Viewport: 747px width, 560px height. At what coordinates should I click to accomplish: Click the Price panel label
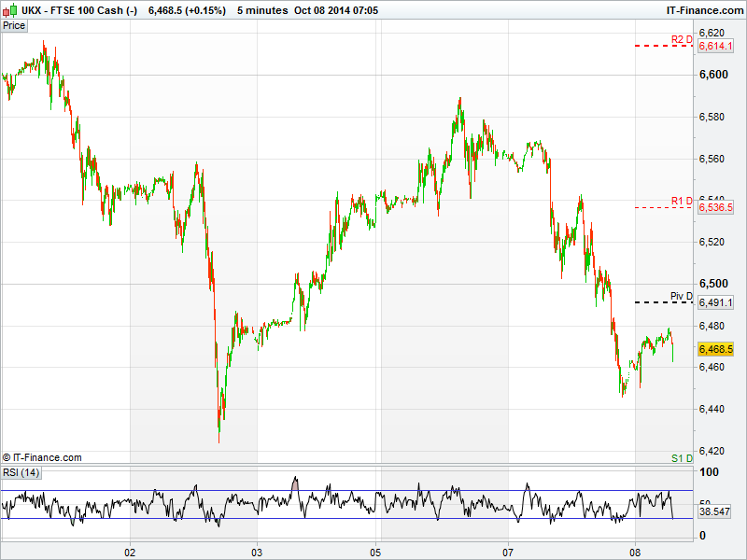(14, 25)
